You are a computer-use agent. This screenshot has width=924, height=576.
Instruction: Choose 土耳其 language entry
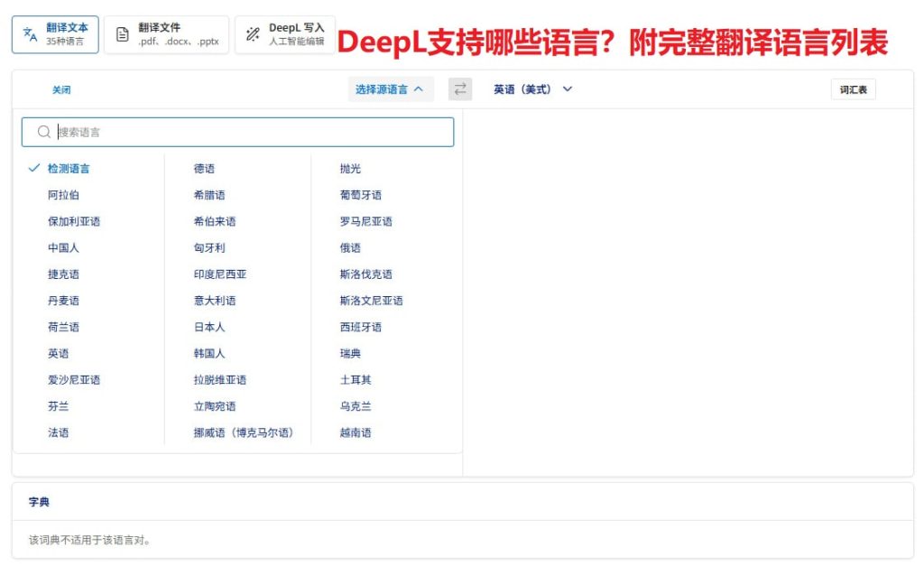[356, 380]
